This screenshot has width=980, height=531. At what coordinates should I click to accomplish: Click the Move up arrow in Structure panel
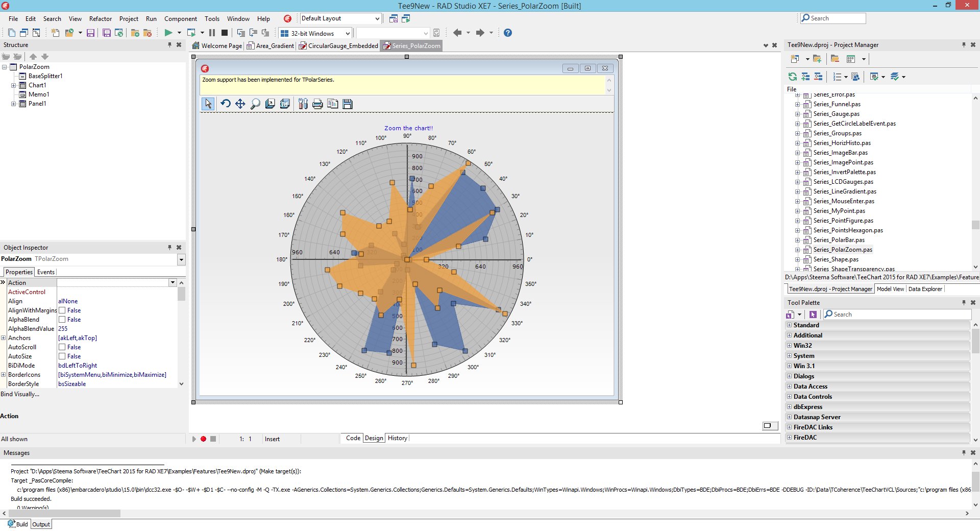tap(33, 57)
